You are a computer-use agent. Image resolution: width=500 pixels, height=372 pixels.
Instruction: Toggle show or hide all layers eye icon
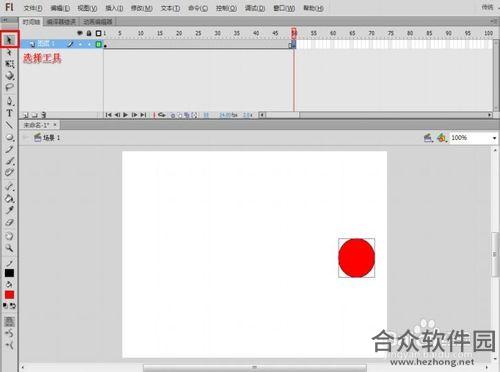pyautogui.click(x=80, y=33)
